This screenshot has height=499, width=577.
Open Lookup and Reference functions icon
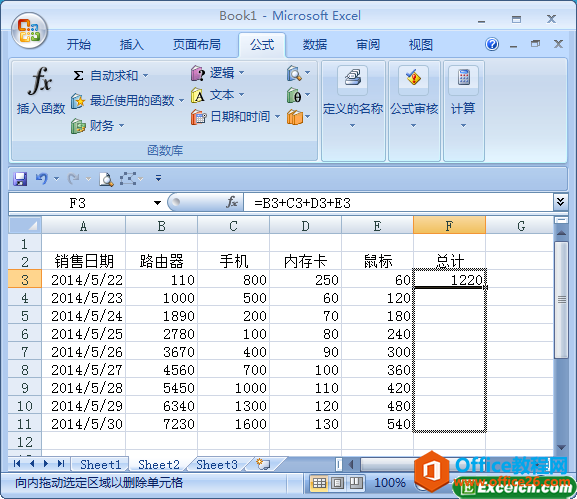coord(294,73)
